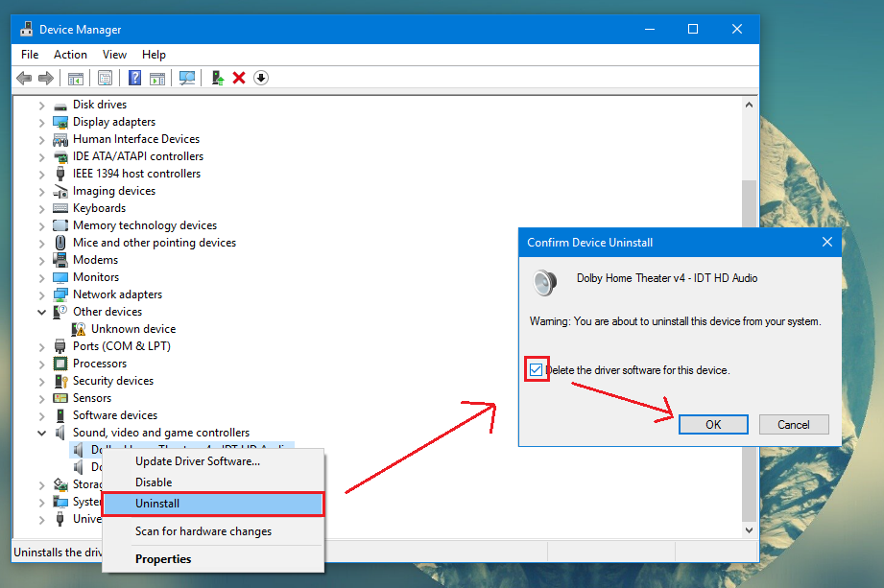Close the Confirm Device Uninstall dialog

click(x=827, y=242)
